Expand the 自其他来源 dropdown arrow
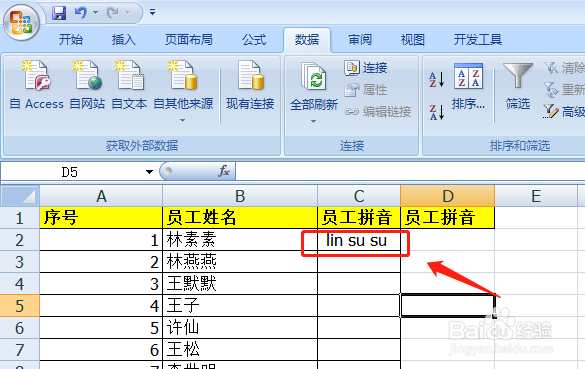The image size is (585, 369). tap(182, 120)
